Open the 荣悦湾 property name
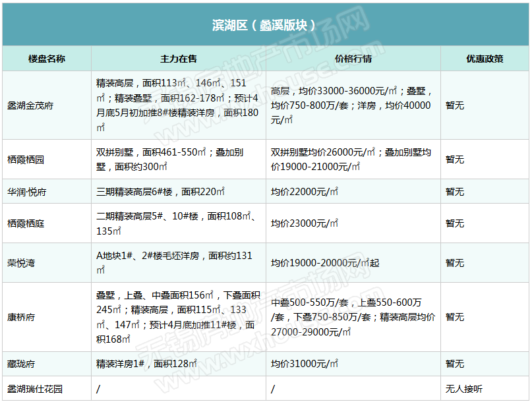This screenshot has width=532, height=404. pos(21,263)
